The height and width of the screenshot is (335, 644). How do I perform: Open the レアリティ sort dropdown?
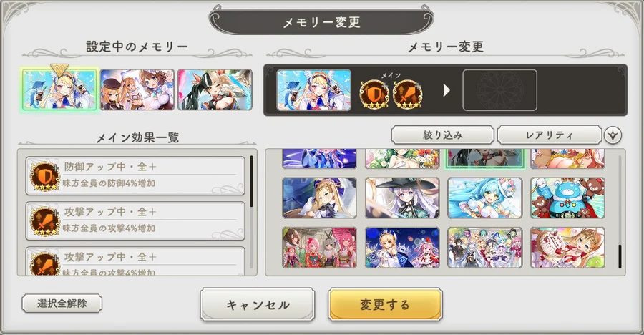point(549,135)
